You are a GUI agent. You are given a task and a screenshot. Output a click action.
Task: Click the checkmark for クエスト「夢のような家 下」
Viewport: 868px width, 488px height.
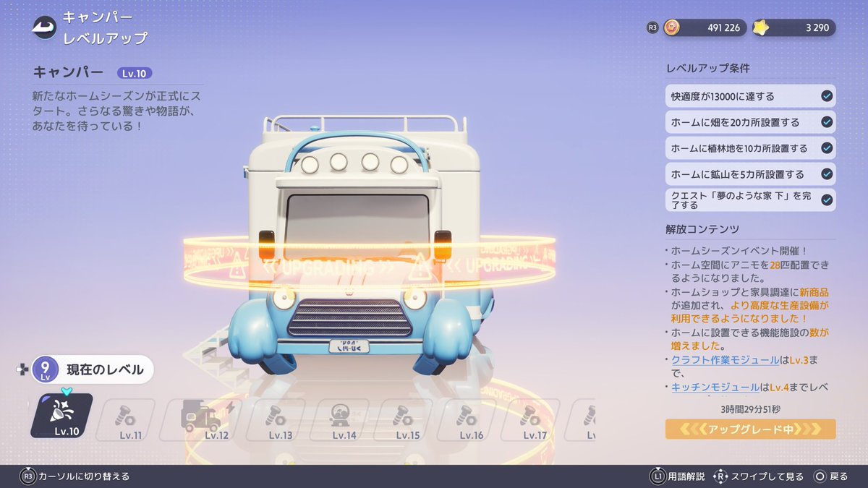pyautogui.click(x=827, y=200)
